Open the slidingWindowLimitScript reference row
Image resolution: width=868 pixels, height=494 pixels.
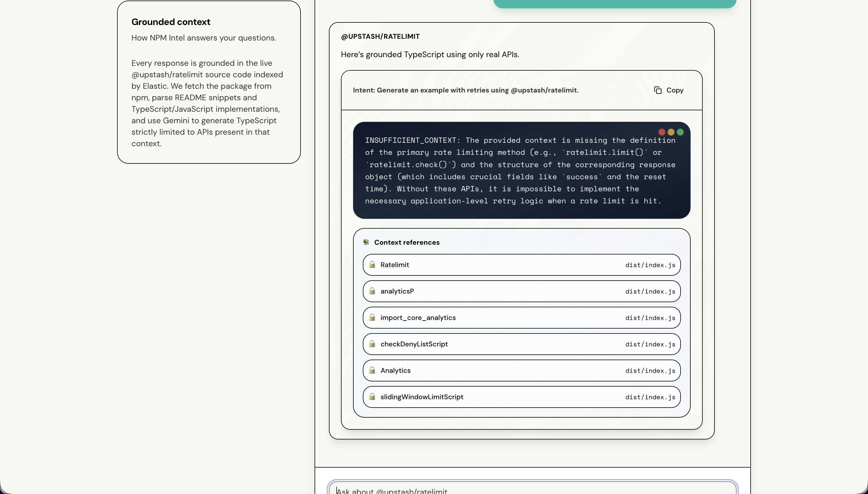(x=521, y=397)
